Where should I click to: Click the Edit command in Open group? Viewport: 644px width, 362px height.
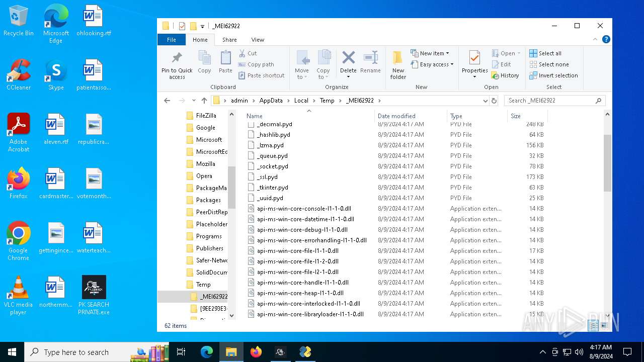click(501, 64)
